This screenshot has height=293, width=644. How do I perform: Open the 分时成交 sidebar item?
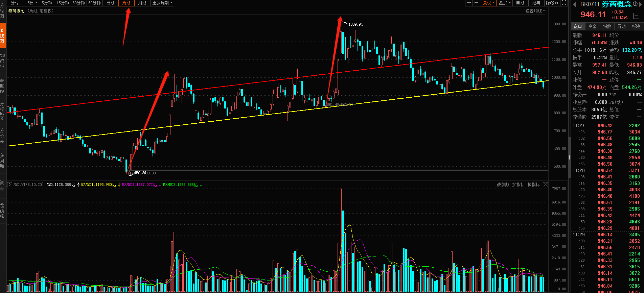(2, 111)
